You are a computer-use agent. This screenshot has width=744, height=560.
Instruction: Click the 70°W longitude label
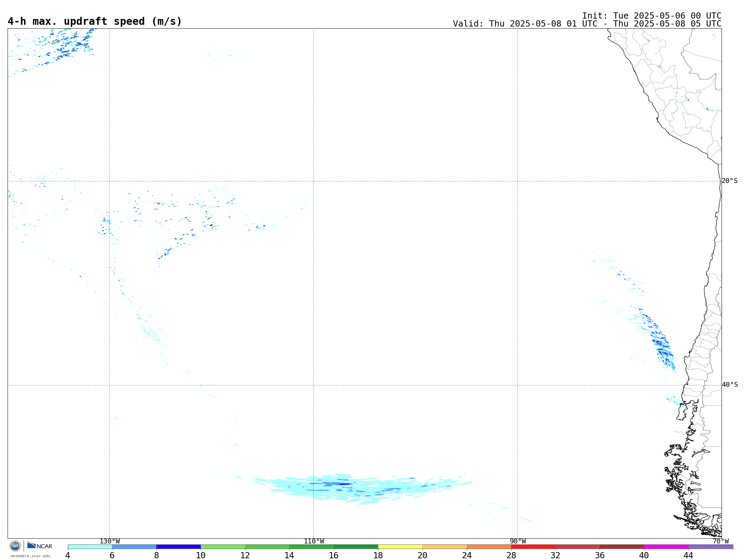[x=721, y=541]
